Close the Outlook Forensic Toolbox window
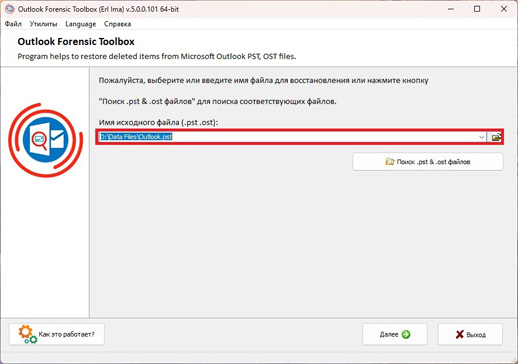This screenshot has width=518, height=364. click(504, 9)
